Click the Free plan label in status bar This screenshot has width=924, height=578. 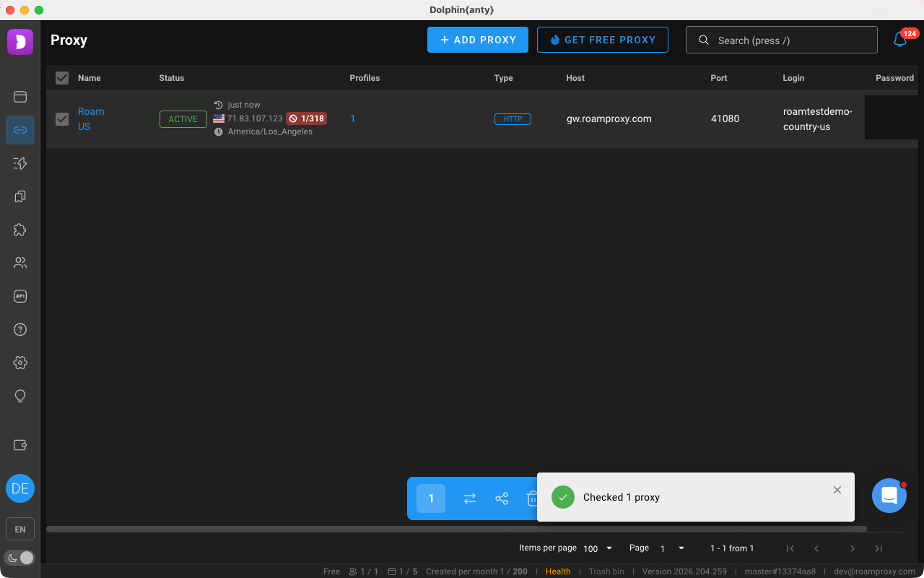[331, 571]
